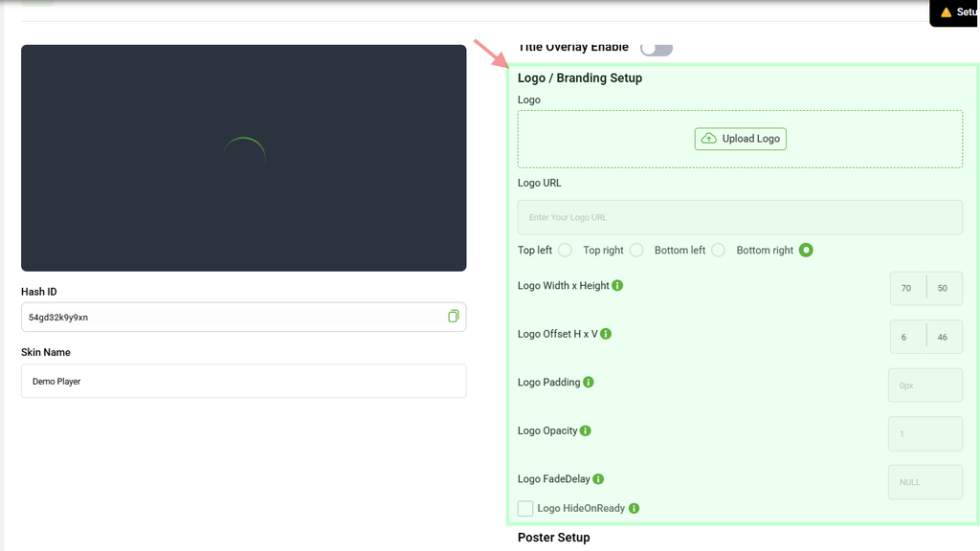The width and height of the screenshot is (980, 551).
Task: Edit the vertical logo offset value 46
Action: 945,337
